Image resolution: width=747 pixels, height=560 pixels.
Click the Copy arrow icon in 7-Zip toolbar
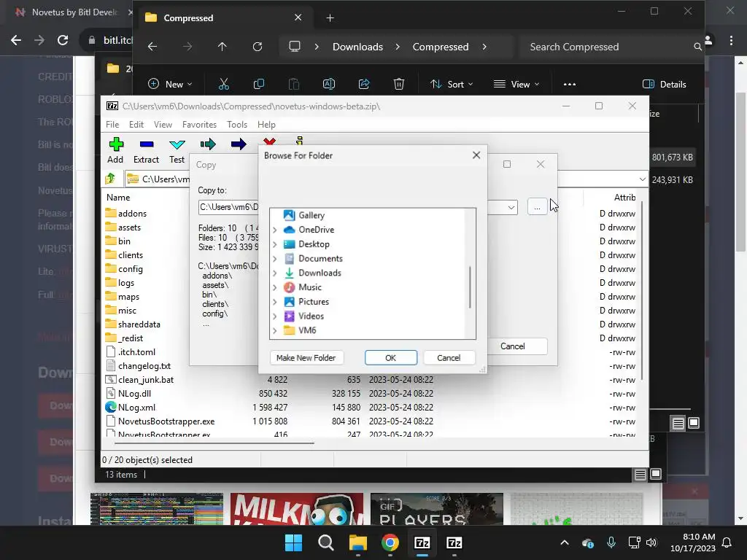tap(208, 144)
